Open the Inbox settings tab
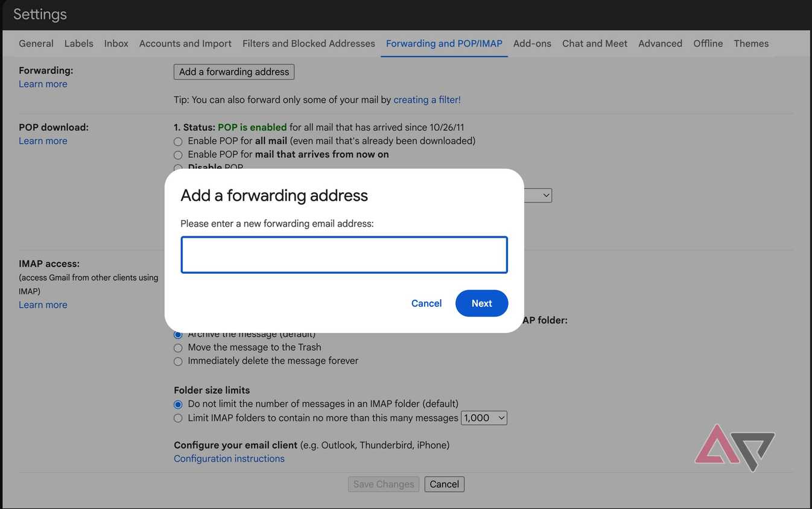 (x=116, y=43)
